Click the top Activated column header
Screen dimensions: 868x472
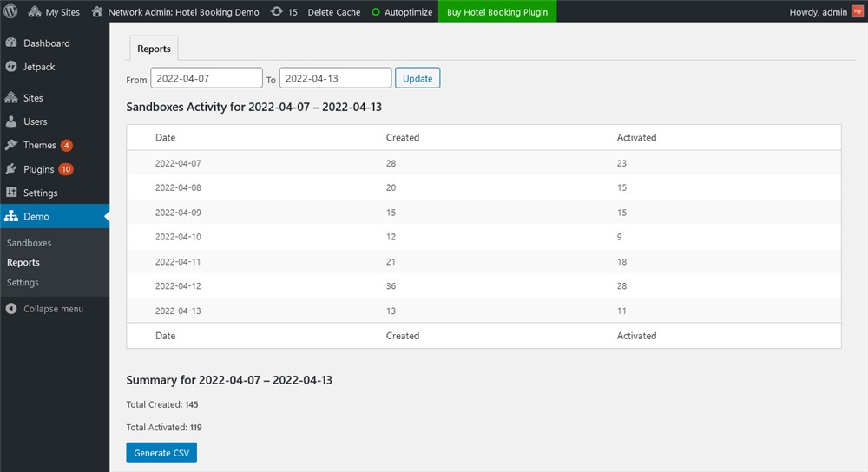click(x=636, y=137)
